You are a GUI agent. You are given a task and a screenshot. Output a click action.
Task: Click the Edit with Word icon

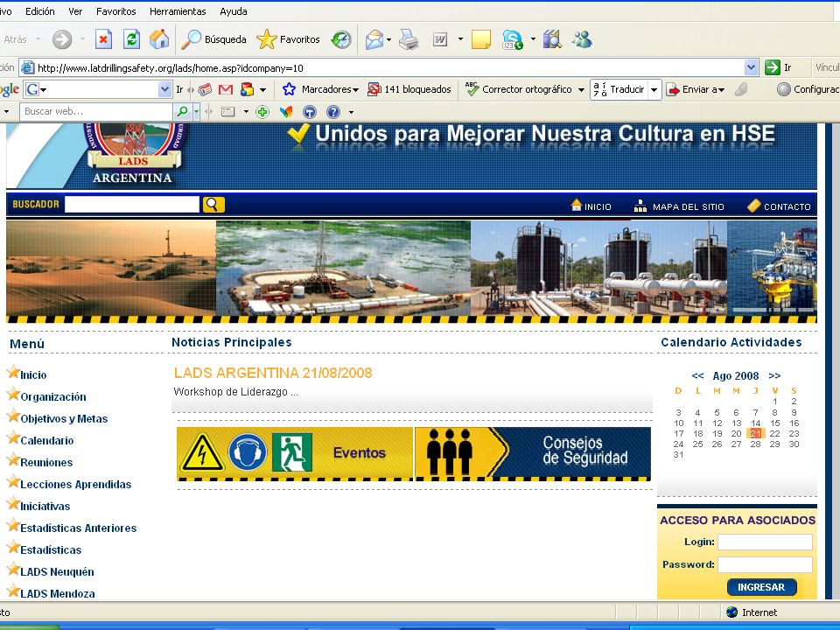[440, 39]
